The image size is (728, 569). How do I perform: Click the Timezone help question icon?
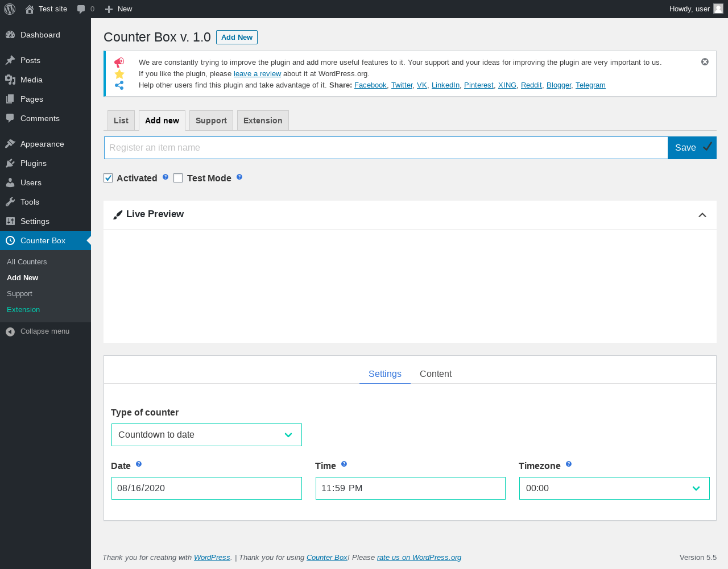569,464
